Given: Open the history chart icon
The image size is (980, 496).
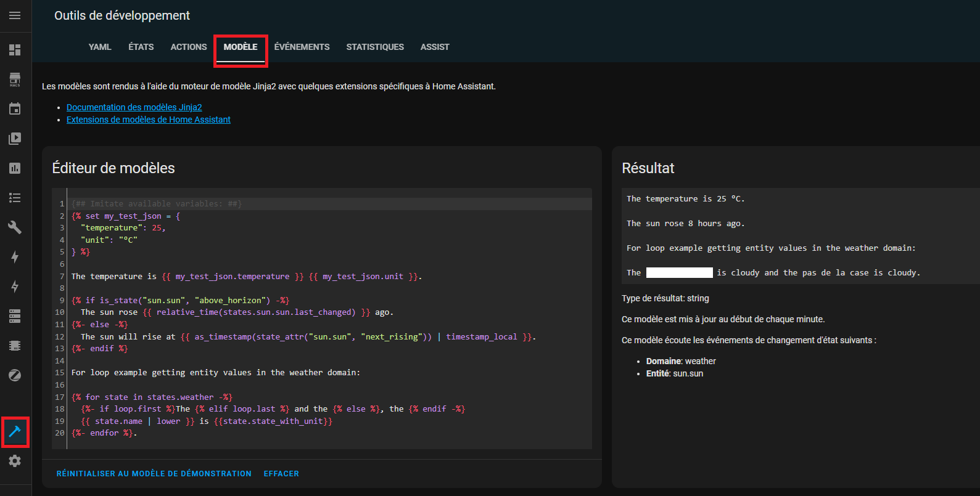Looking at the screenshot, I should click(x=15, y=168).
